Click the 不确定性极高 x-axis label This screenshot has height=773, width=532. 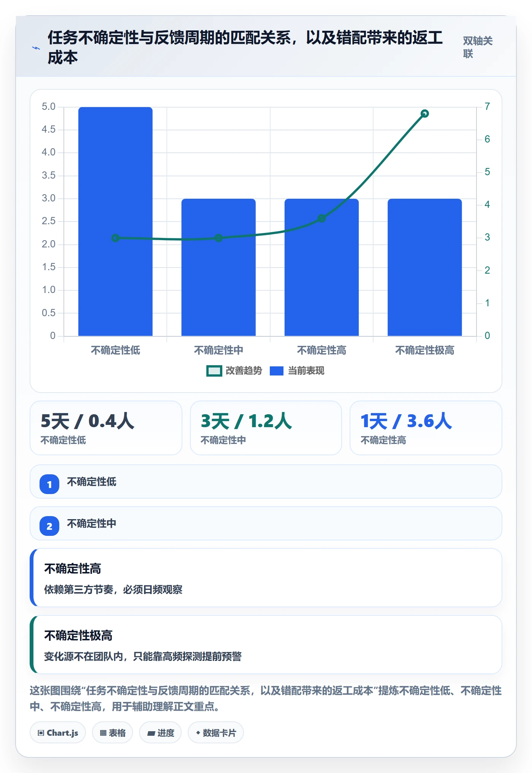pos(425,350)
